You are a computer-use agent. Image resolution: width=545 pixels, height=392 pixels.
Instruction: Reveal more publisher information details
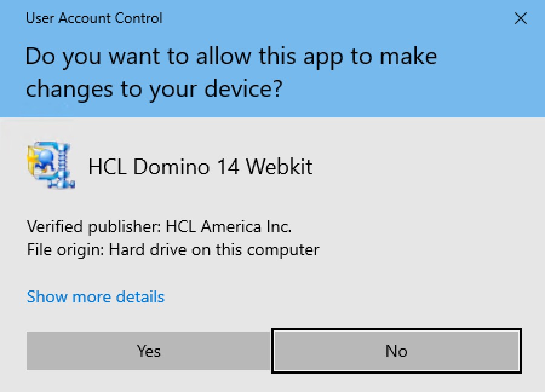tap(95, 297)
